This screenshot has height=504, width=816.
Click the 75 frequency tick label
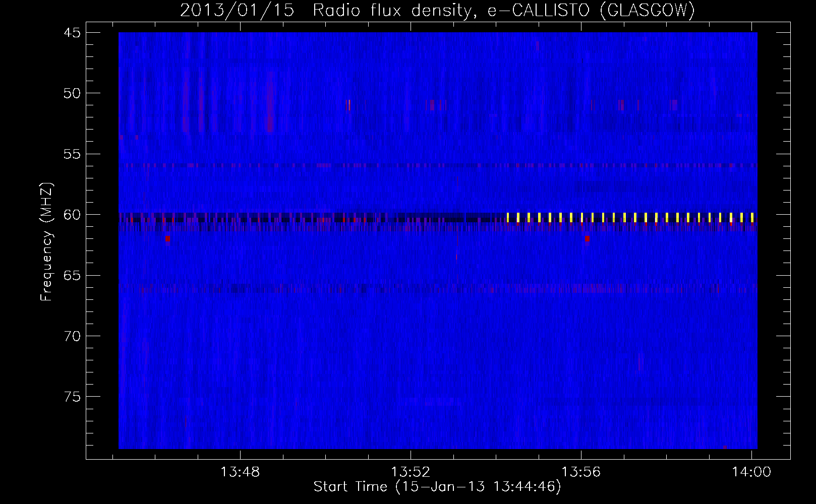(72, 397)
